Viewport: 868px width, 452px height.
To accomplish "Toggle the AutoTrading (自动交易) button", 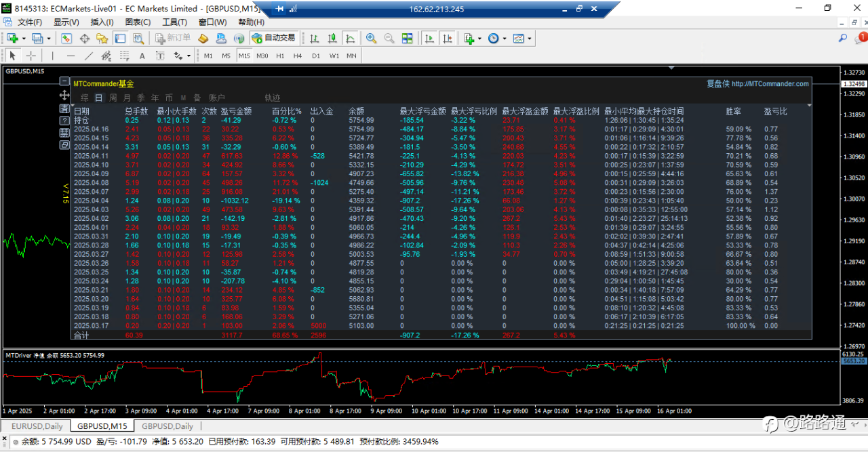I will click(274, 39).
